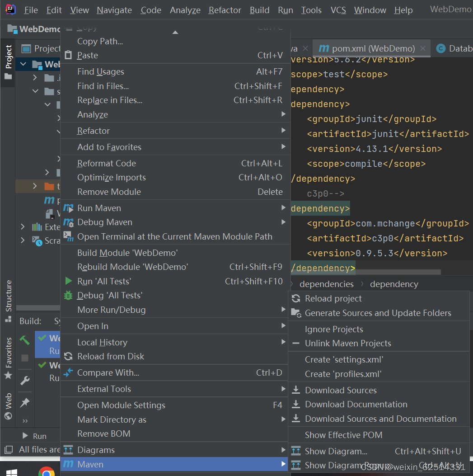Open the Project tool window sidebar button

pyautogui.click(x=8, y=62)
